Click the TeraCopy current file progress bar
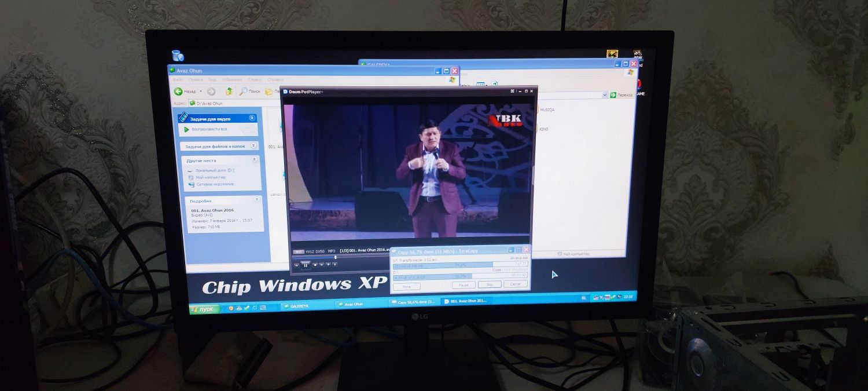Image resolution: width=868 pixels, height=391 pixels. tap(461, 265)
